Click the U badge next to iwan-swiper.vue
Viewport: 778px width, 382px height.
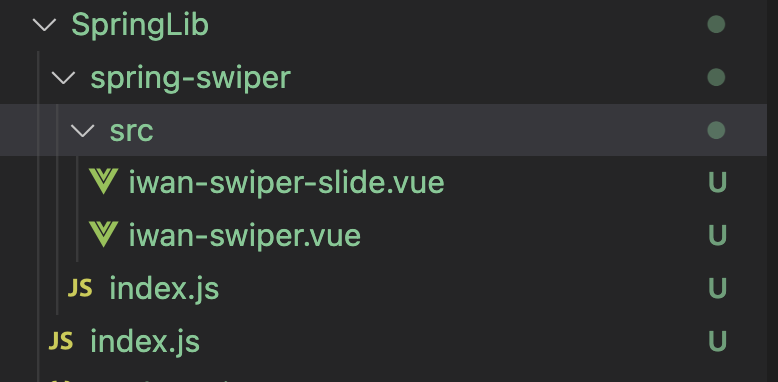pos(717,235)
